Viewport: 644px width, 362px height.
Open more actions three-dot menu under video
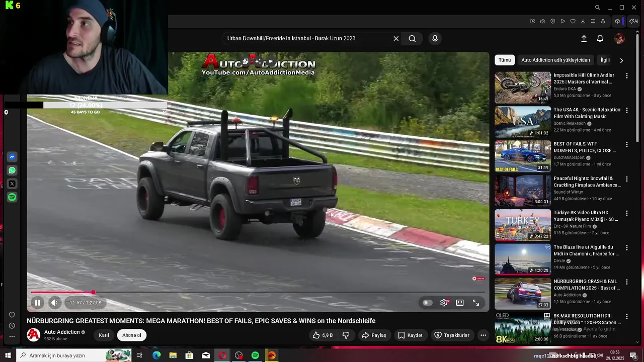tap(483, 335)
